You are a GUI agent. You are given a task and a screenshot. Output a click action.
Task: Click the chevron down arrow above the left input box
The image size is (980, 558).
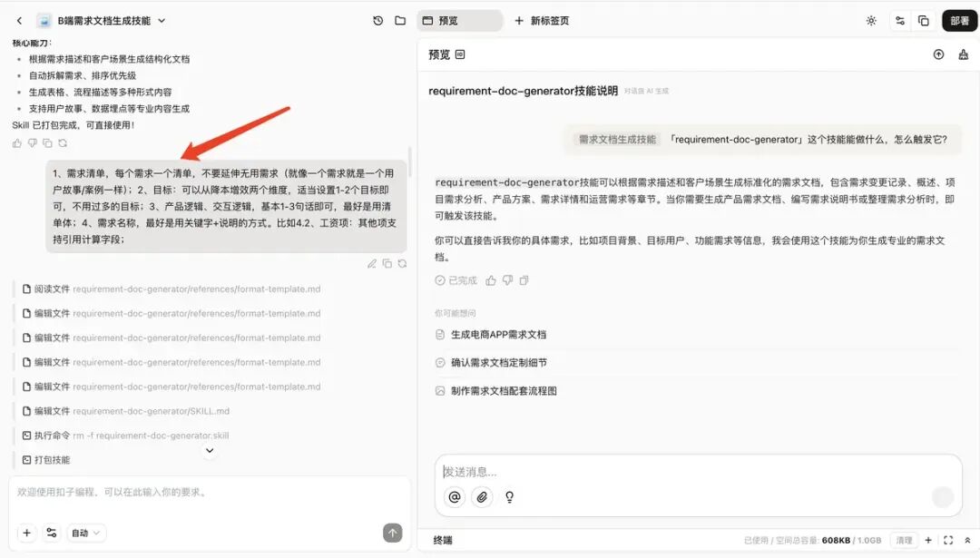click(x=210, y=450)
